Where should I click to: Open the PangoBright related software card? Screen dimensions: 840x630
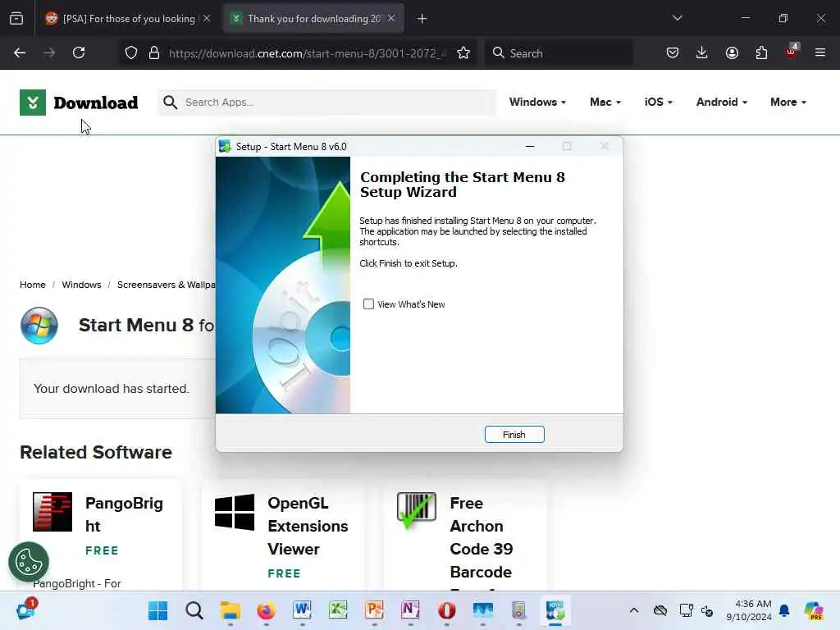101,536
